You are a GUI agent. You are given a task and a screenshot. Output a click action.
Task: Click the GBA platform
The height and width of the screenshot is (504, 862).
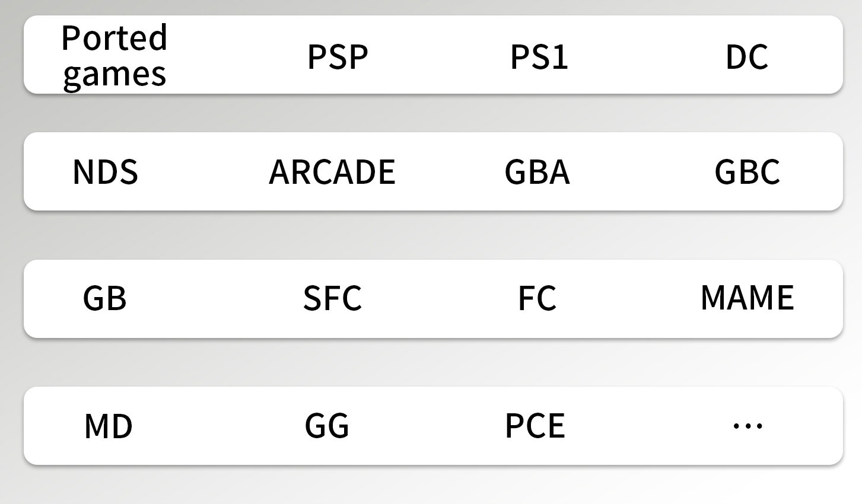pyautogui.click(x=537, y=172)
